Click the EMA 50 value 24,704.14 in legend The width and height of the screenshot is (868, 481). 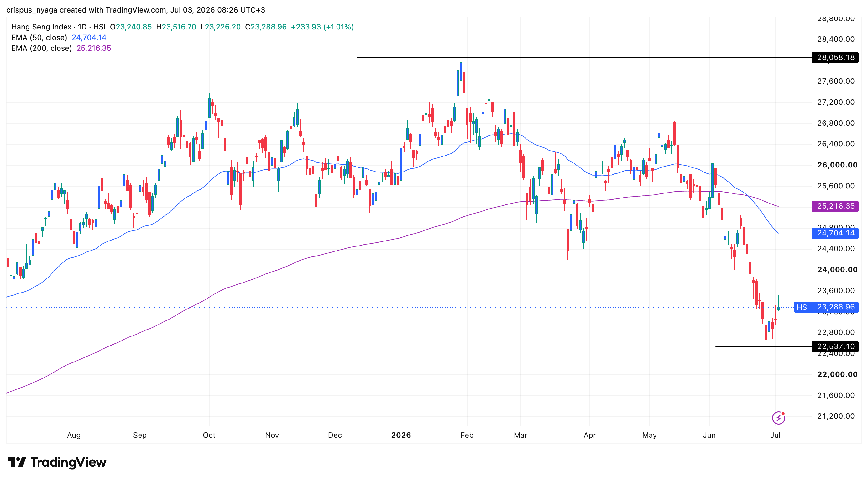pos(89,37)
